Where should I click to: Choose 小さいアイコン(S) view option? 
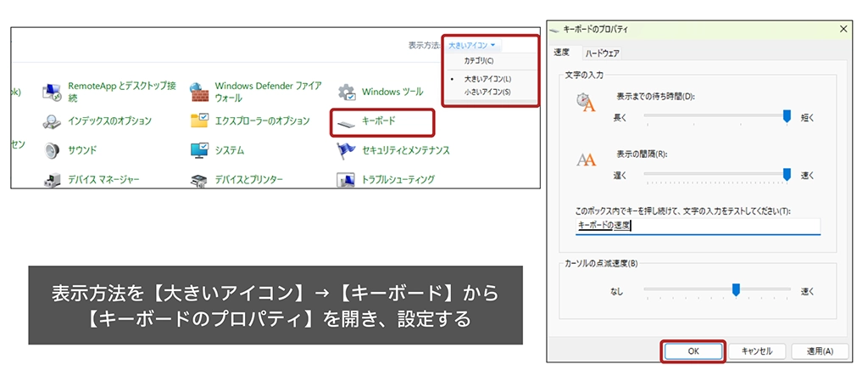tap(487, 91)
